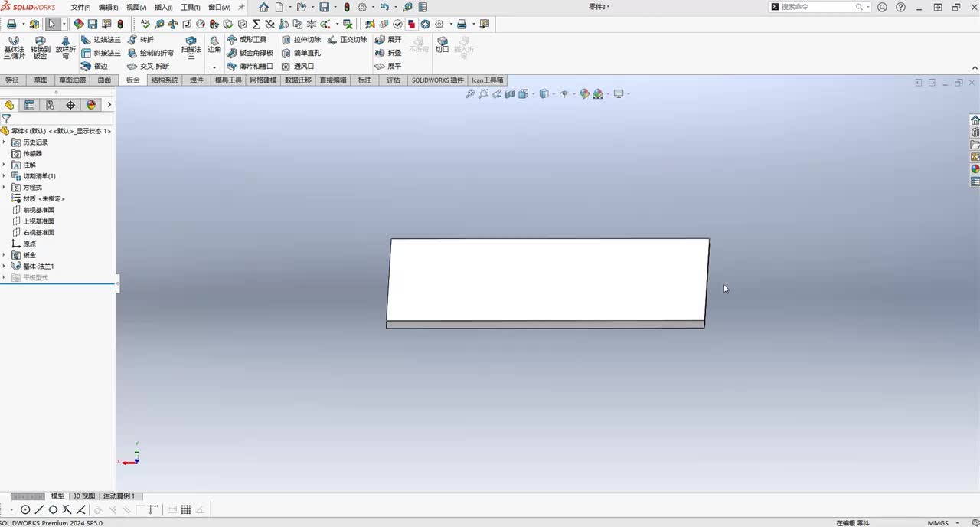Image resolution: width=980 pixels, height=527 pixels.
Task: Select Sheet Metal Gusset (钣金角撑板) command
Action: pyautogui.click(x=250, y=53)
